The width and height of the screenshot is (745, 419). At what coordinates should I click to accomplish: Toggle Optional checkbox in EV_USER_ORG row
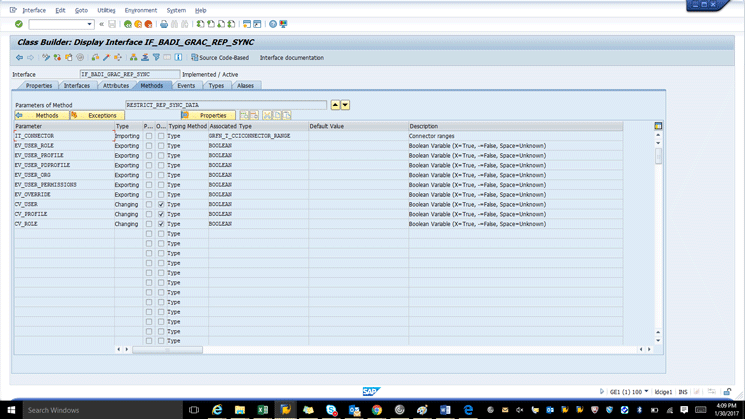point(161,175)
